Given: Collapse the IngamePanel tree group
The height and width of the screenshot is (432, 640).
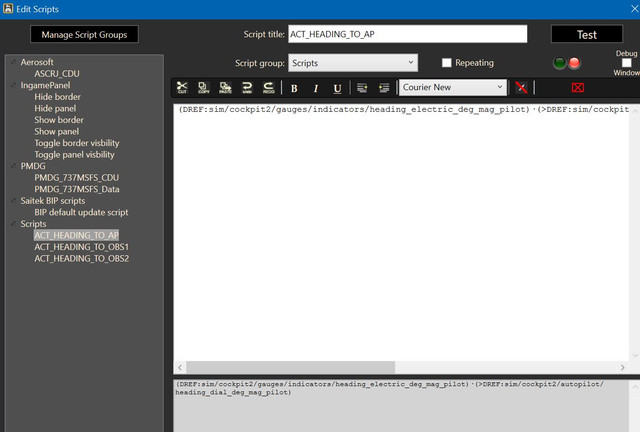Looking at the screenshot, I should coord(13,85).
